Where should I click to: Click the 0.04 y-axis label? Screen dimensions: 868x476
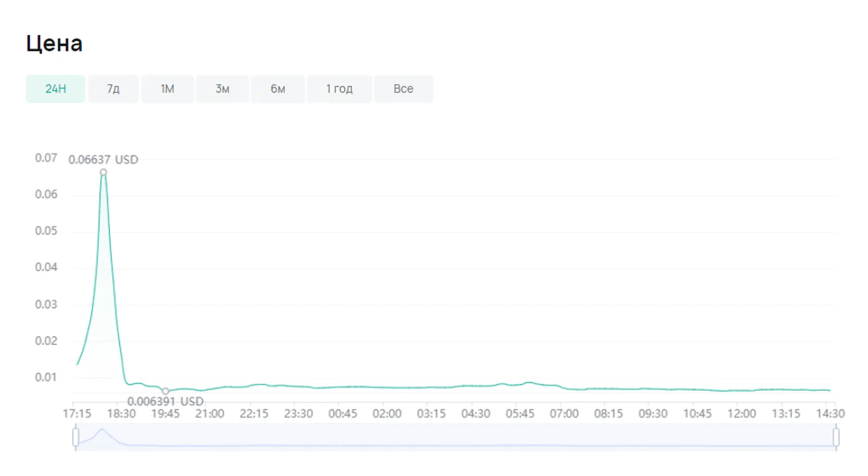pyautogui.click(x=46, y=267)
